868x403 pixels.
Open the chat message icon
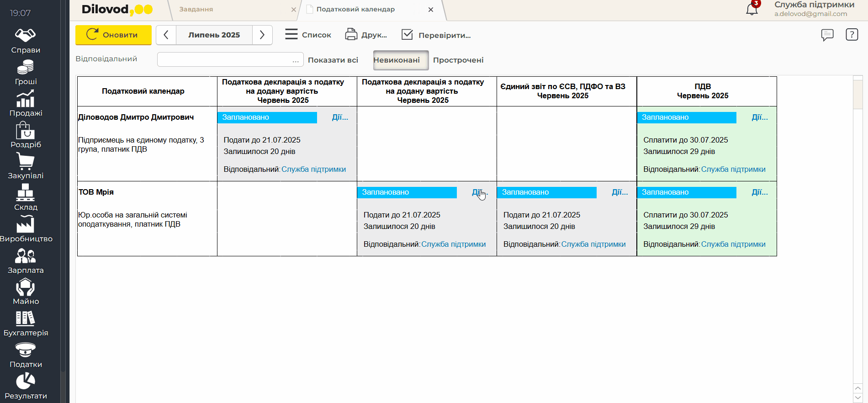(827, 35)
